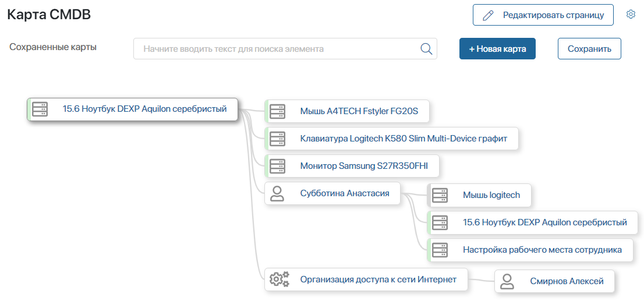Click server icon of Мышь logitech node

[x=440, y=195]
